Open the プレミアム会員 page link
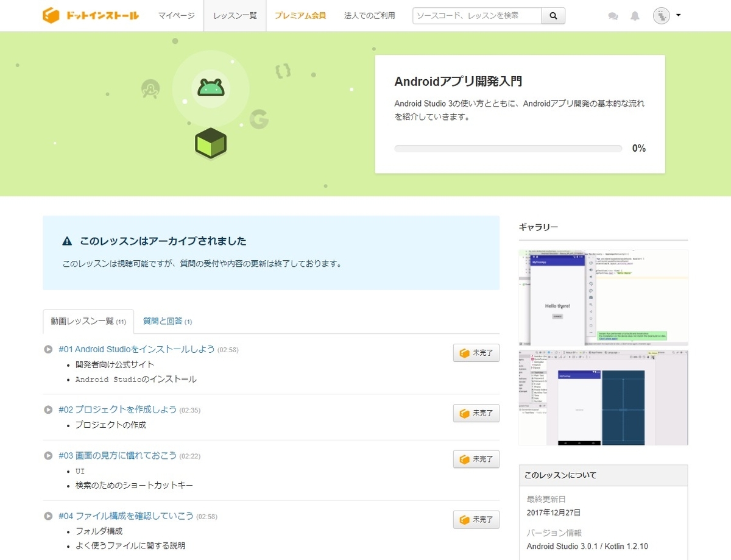Screen dimensions: 731x560 (301, 15)
